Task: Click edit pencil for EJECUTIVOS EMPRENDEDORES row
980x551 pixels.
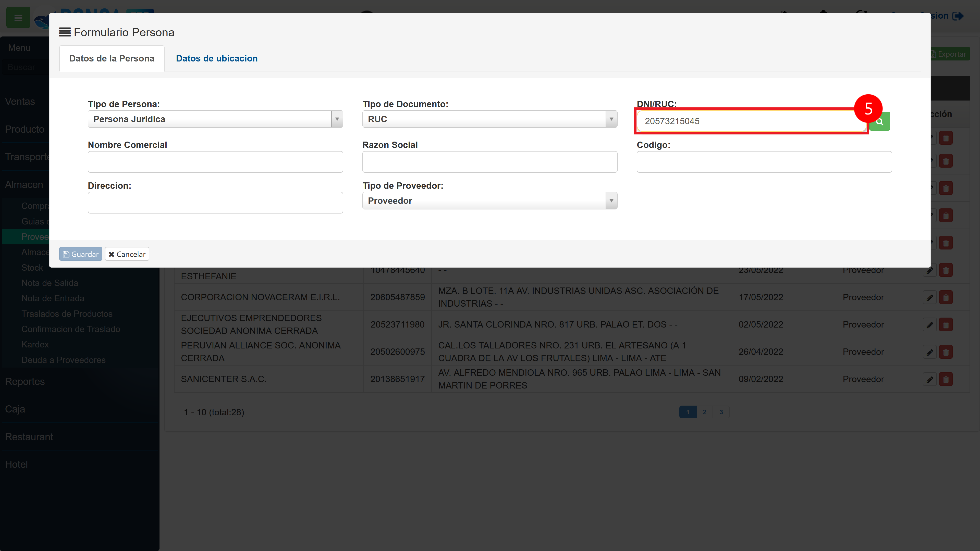Action: (x=929, y=325)
